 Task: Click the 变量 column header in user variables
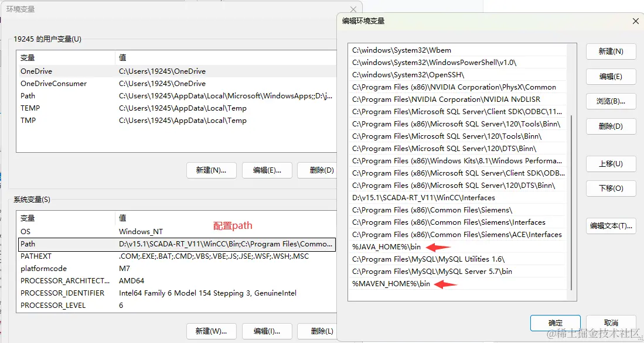click(x=66, y=59)
